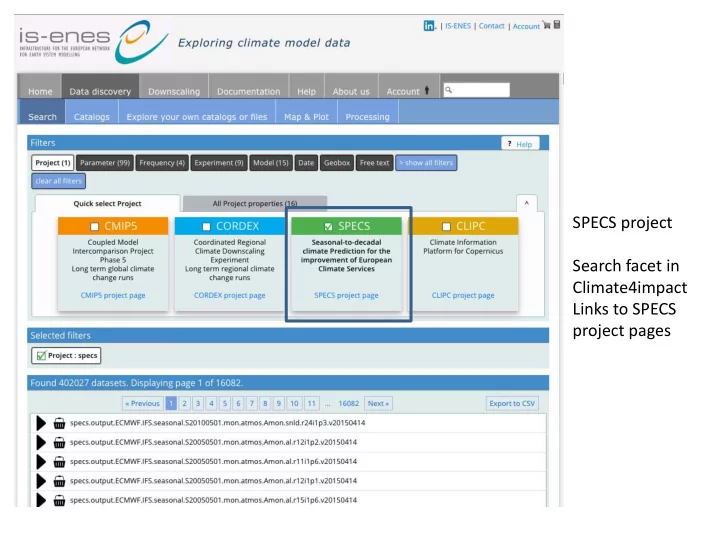Export results to CSV

[512, 403]
